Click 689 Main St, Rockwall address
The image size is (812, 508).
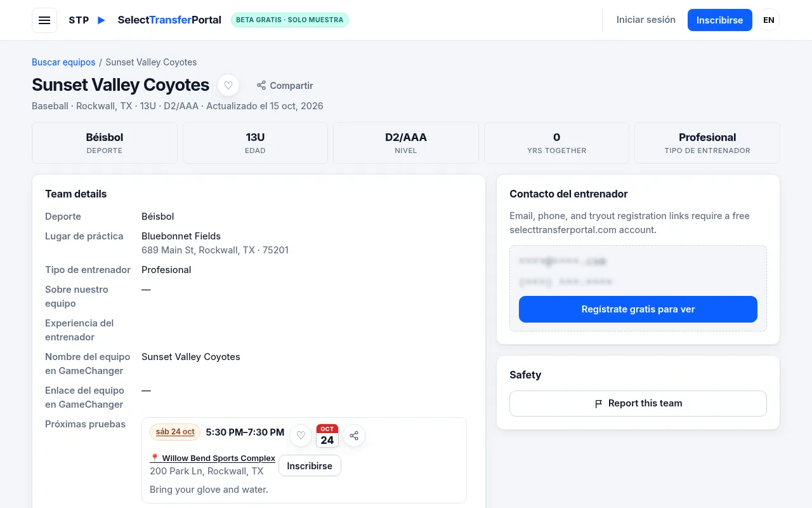(215, 250)
